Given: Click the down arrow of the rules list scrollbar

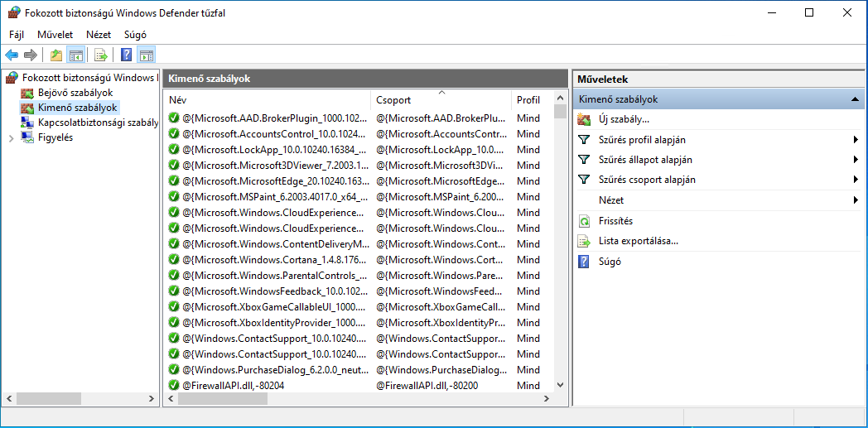Looking at the screenshot, I should pos(560,385).
